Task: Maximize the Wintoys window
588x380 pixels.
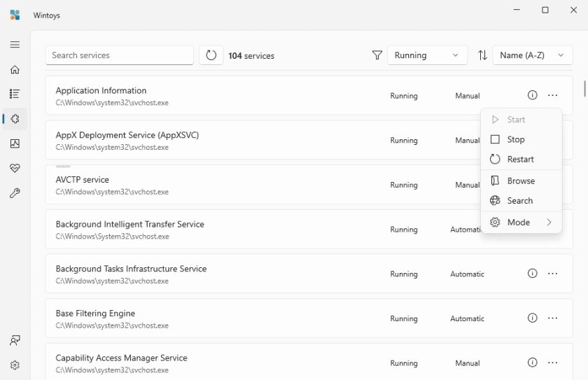Action: (545, 10)
